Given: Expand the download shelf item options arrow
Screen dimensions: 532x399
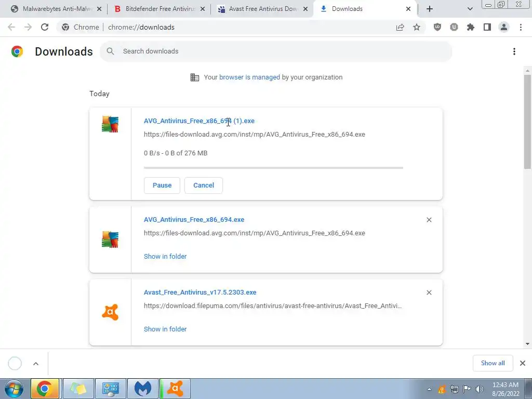Looking at the screenshot, I should pos(36,364).
